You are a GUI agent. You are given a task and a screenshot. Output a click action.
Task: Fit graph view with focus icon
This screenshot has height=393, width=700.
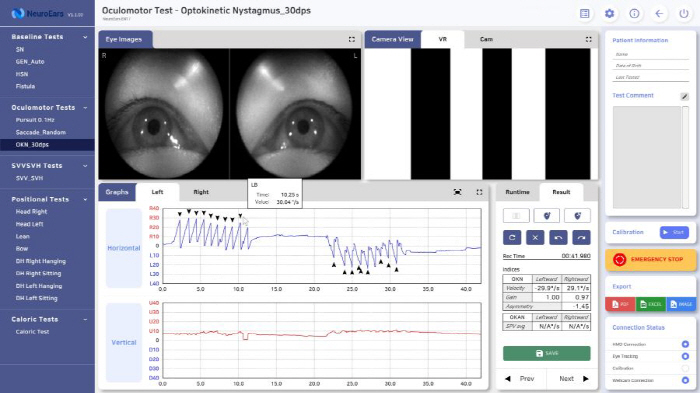(457, 192)
